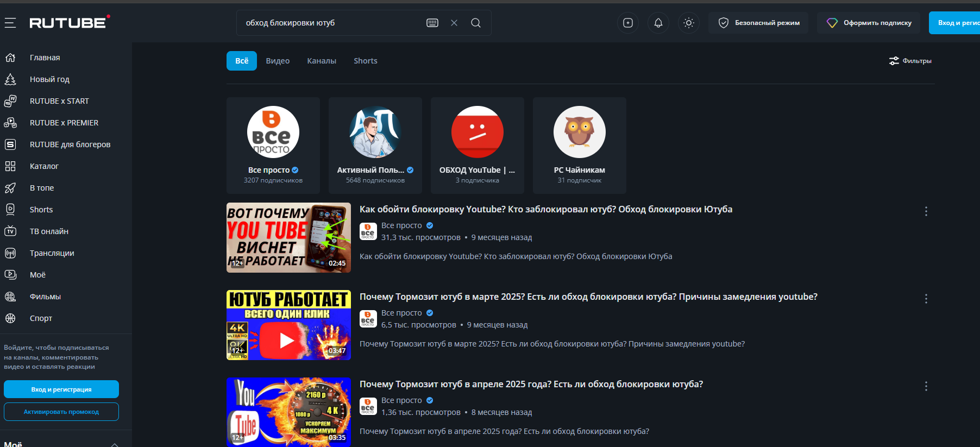This screenshot has width=980, height=447.
Task: Open video title about марте 2025
Action: point(588,297)
